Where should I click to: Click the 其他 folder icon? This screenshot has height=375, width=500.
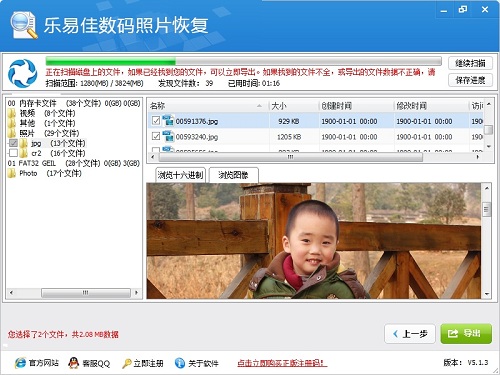click(12, 123)
